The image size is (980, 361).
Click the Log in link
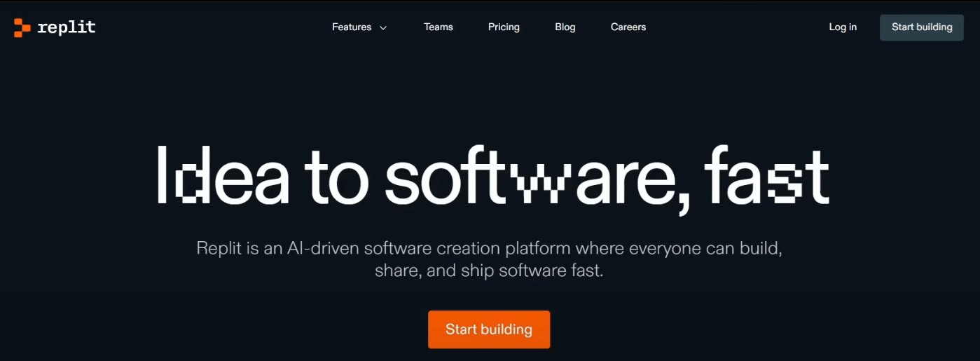coord(843,27)
